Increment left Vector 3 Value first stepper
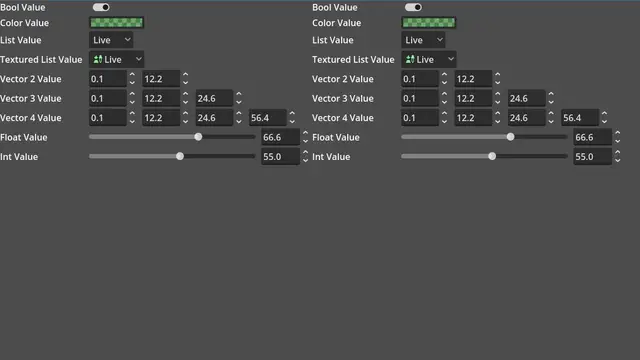 coord(132,94)
